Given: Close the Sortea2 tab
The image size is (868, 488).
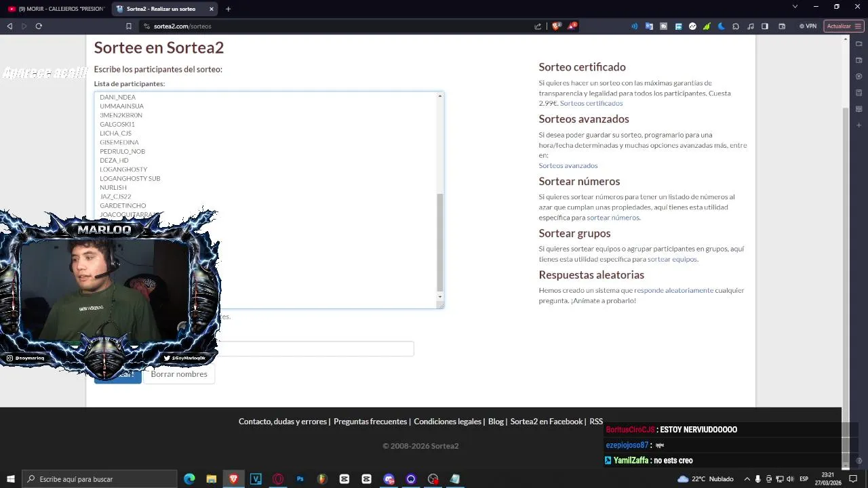Looking at the screenshot, I should tap(212, 9).
